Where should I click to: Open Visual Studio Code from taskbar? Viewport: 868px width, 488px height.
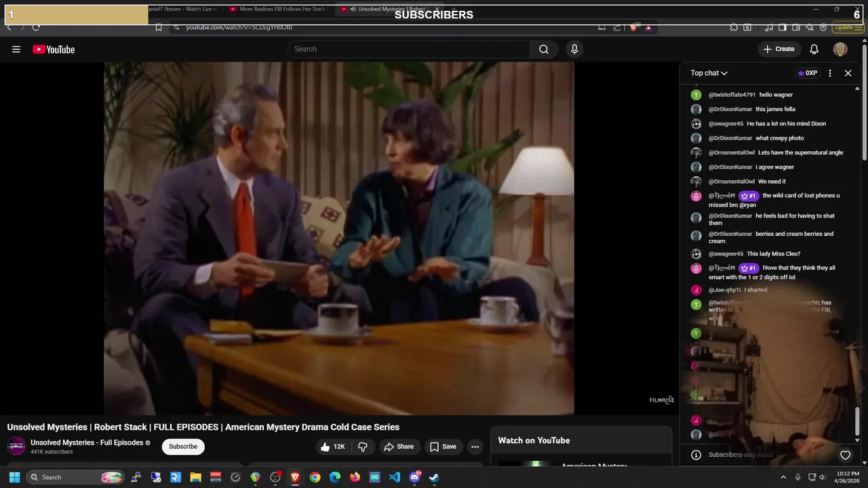pyautogui.click(x=395, y=477)
